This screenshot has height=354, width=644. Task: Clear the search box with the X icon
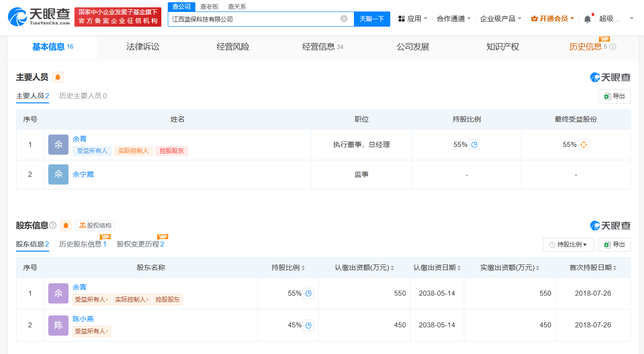[344, 19]
